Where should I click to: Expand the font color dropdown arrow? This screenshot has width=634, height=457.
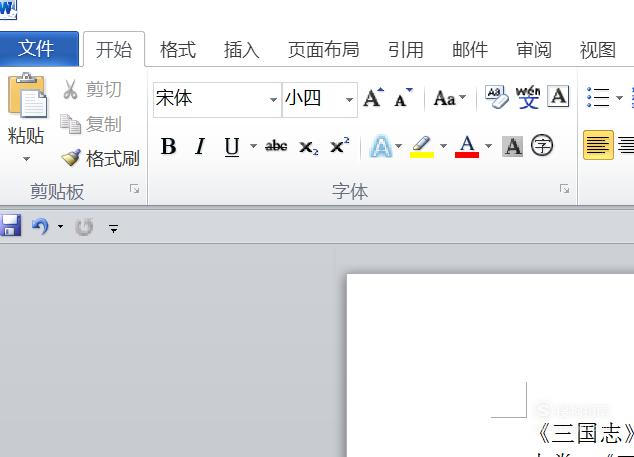coord(488,146)
